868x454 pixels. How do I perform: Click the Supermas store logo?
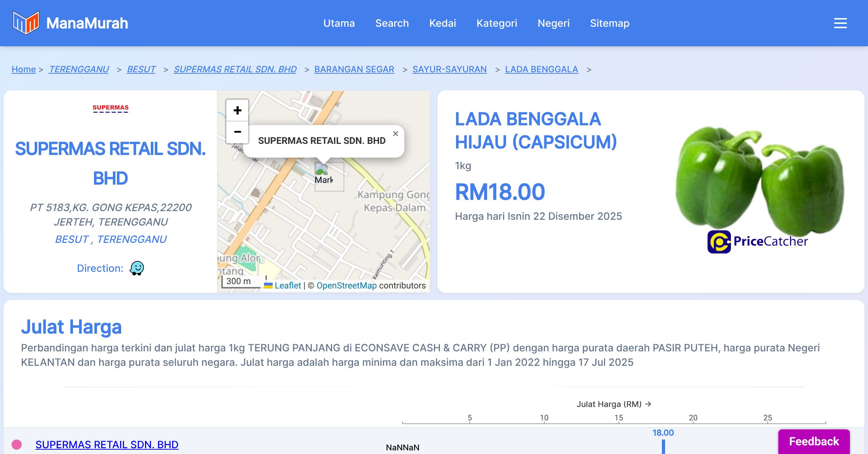coord(110,108)
